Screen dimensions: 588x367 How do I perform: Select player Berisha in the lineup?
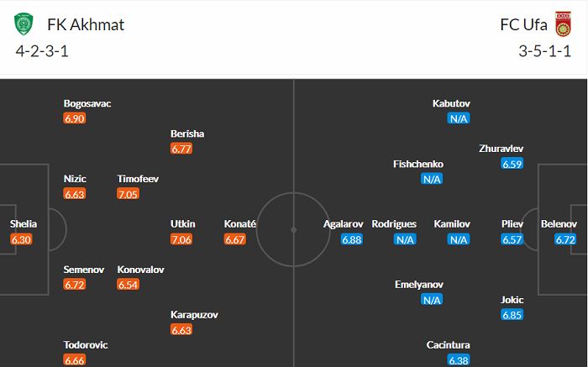click(187, 134)
